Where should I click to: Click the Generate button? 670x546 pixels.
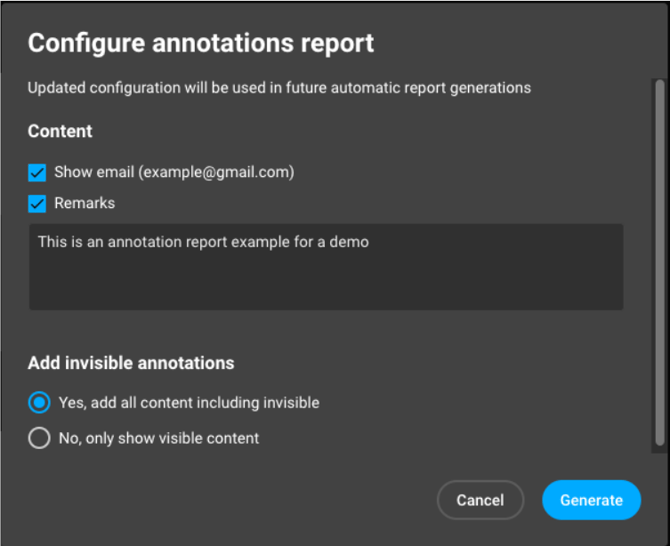tap(591, 500)
